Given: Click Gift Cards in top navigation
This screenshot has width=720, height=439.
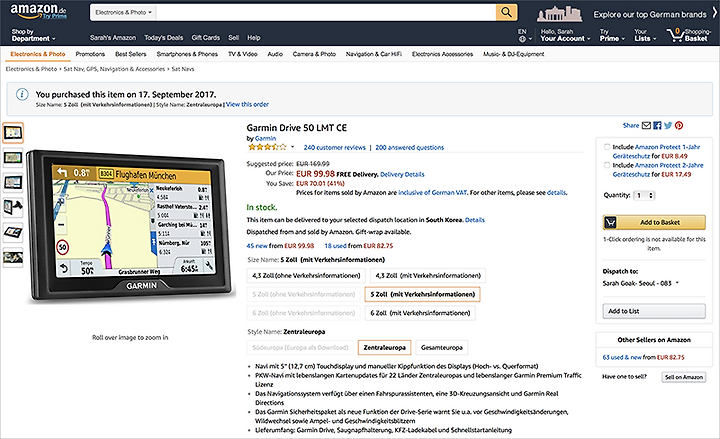Looking at the screenshot, I should coord(205,38).
